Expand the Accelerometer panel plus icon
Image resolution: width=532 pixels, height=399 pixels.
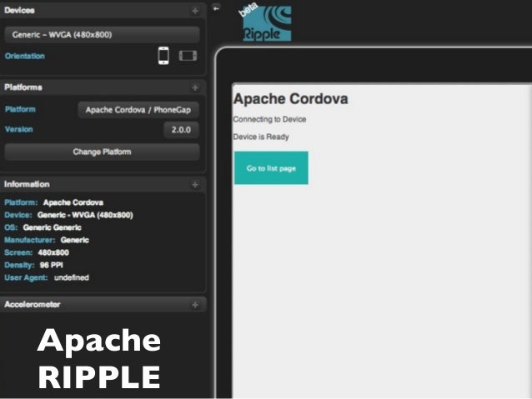(x=195, y=305)
